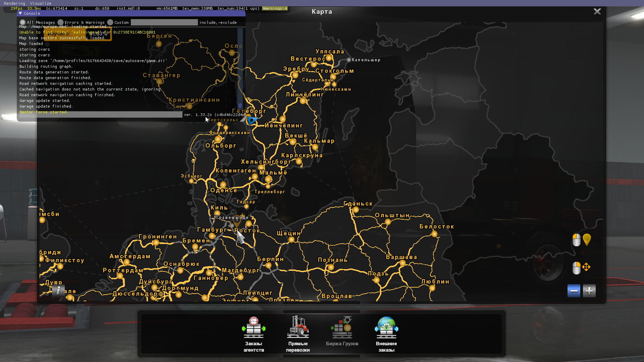Click the Берлин city marker
The image size is (644, 362).
[268, 266]
